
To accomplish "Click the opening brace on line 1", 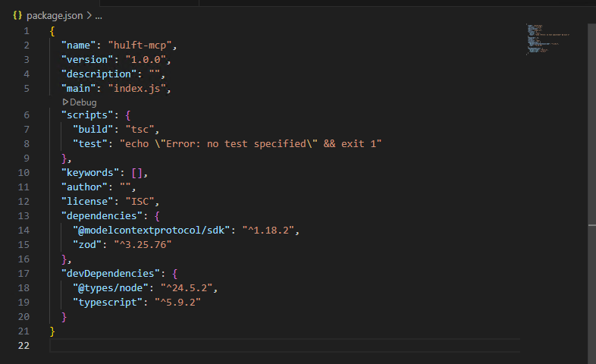I will point(52,31).
